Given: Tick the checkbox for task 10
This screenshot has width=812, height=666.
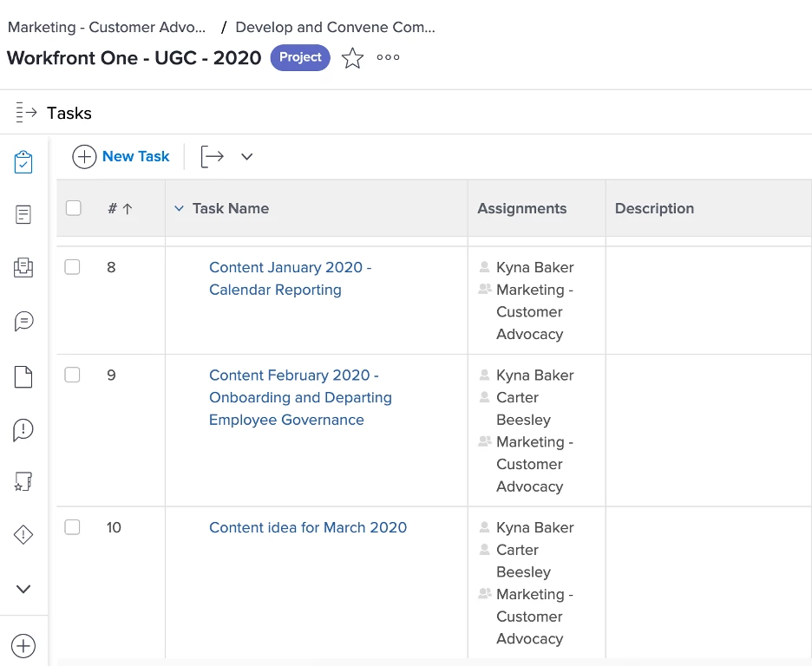Looking at the screenshot, I should tap(73, 527).
